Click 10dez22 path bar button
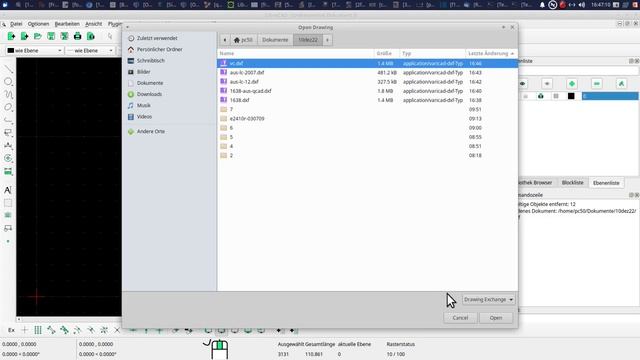Viewport: 640px width, 360px height. (x=308, y=40)
